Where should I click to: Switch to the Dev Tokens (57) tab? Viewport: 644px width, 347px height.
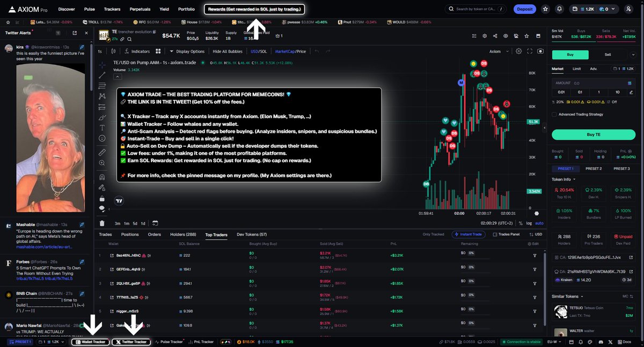coord(252,234)
